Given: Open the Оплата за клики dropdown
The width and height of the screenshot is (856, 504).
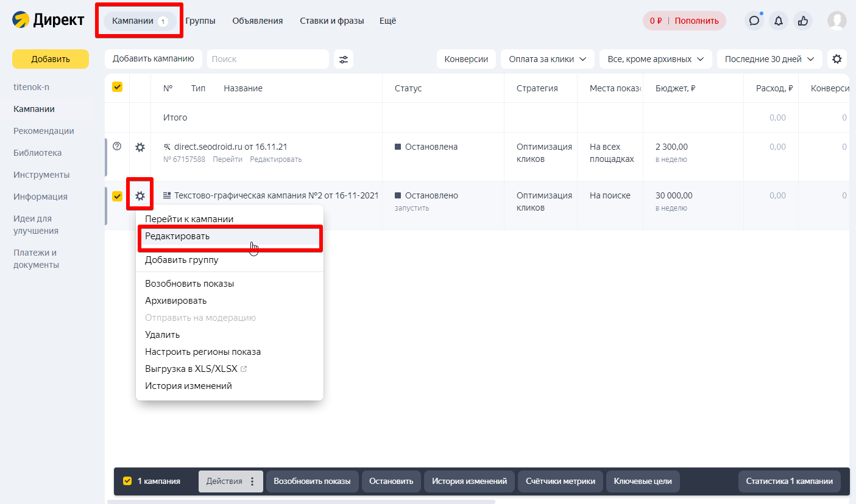Looking at the screenshot, I should pyautogui.click(x=547, y=59).
